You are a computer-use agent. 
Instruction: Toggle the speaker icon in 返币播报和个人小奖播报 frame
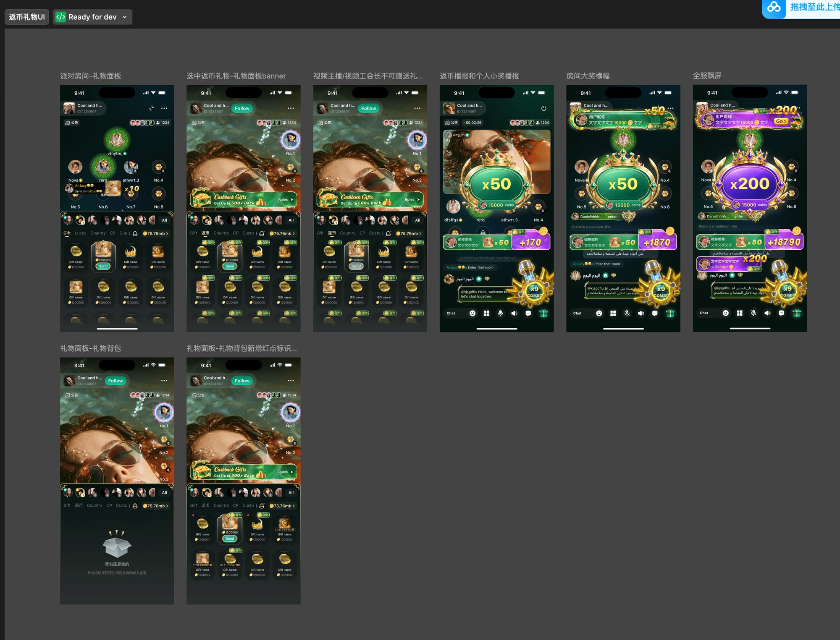click(x=514, y=313)
